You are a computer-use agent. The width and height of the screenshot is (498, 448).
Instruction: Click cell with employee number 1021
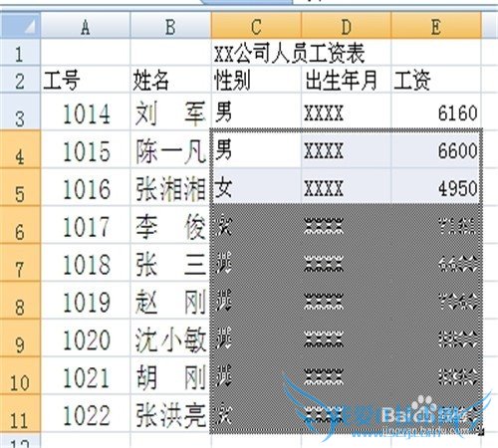(x=86, y=375)
